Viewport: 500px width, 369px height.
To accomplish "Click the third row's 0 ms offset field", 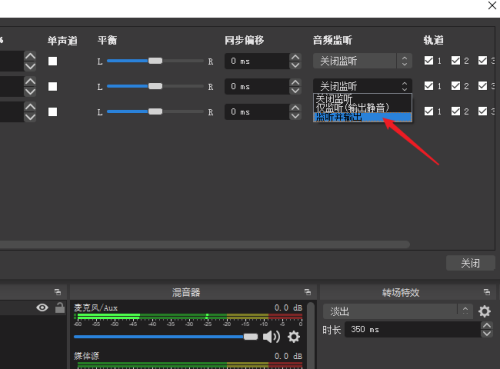I will tap(257, 112).
